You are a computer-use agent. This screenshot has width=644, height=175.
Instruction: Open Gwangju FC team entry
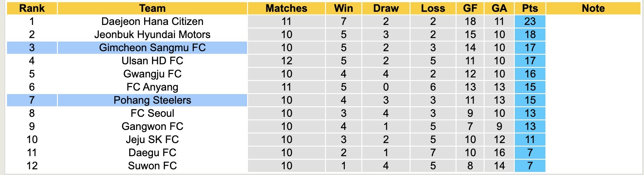coord(152,74)
